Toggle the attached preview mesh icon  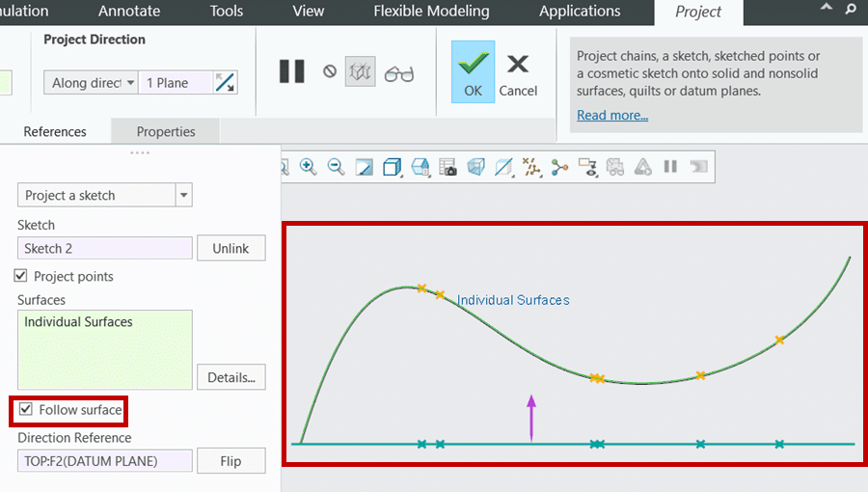tap(360, 72)
